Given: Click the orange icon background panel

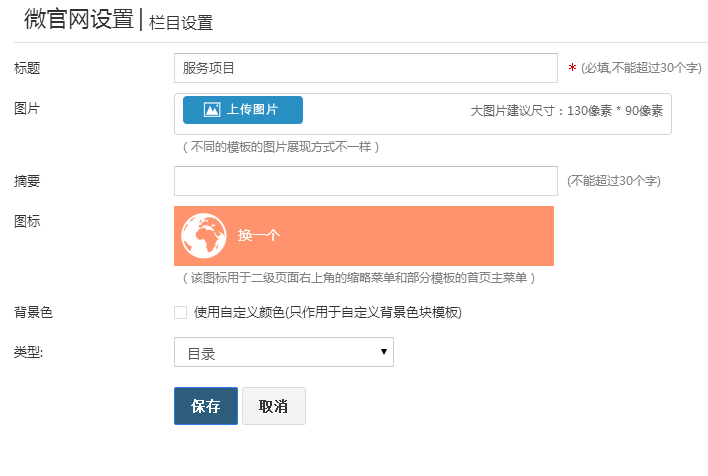Looking at the screenshot, I should [364, 236].
